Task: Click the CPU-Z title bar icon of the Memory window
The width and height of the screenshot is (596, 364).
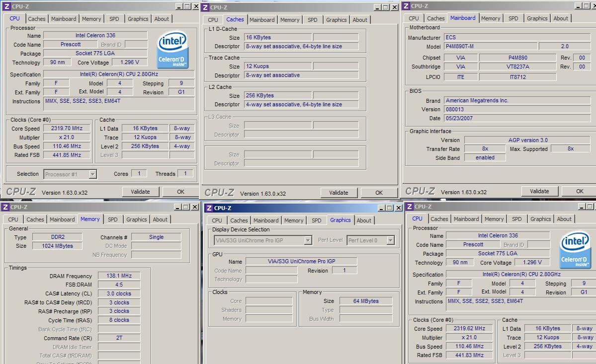Action: [4, 207]
